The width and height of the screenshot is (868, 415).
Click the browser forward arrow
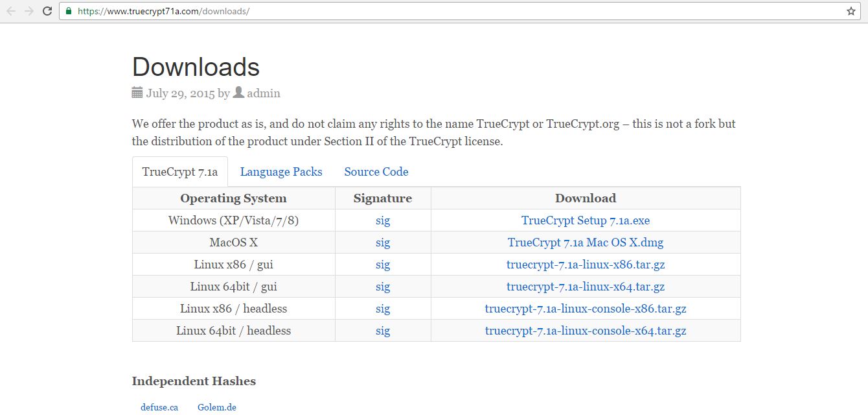coord(29,11)
